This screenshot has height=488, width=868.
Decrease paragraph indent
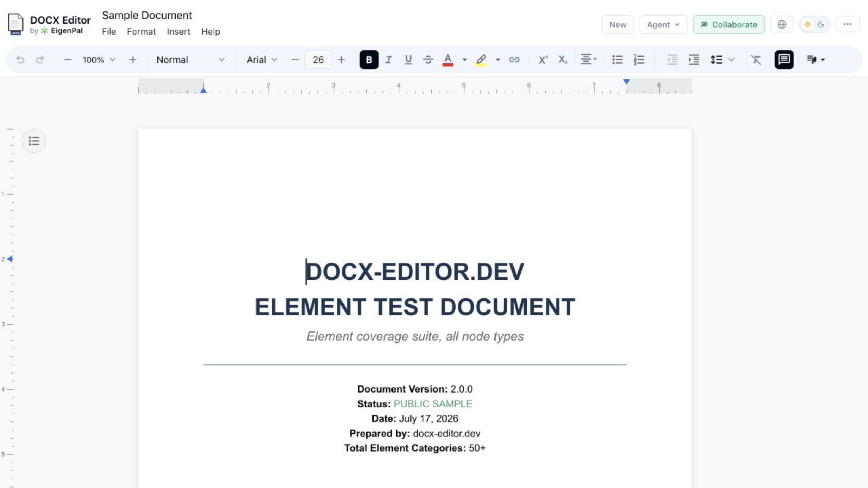[x=672, y=60]
